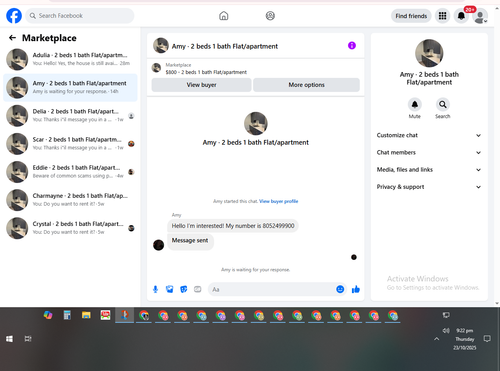Open Calculator from the taskbar
The width and height of the screenshot is (500, 371).
(67, 315)
